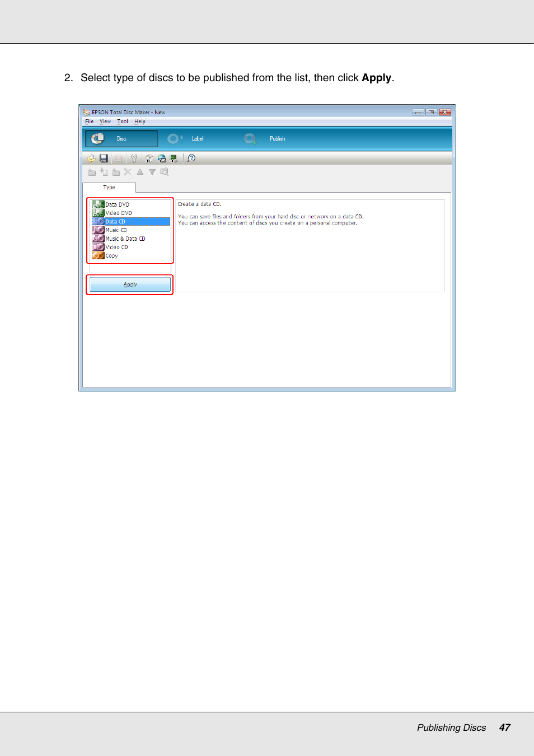Image resolution: width=534 pixels, height=756 pixels.
Task: Click the help question mark icon
Action: tap(191, 158)
